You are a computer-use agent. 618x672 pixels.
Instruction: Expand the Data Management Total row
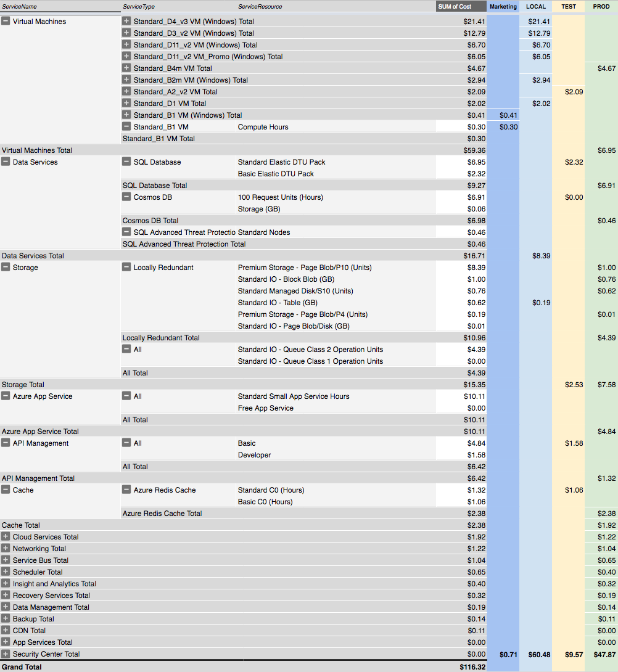pyautogui.click(x=6, y=607)
